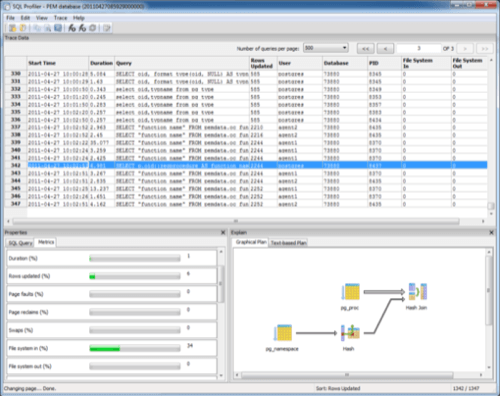500x396 pixels.
Task: Click the new trace toolbar icon
Action: coord(12,28)
